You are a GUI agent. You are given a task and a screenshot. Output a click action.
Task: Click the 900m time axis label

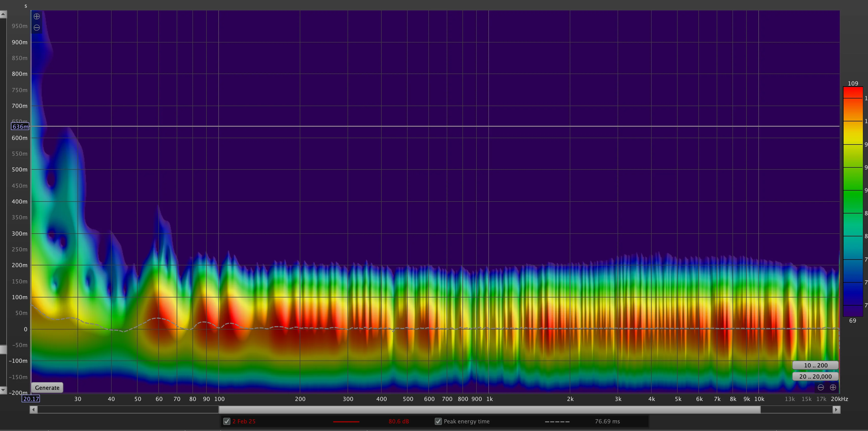[20, 42]
